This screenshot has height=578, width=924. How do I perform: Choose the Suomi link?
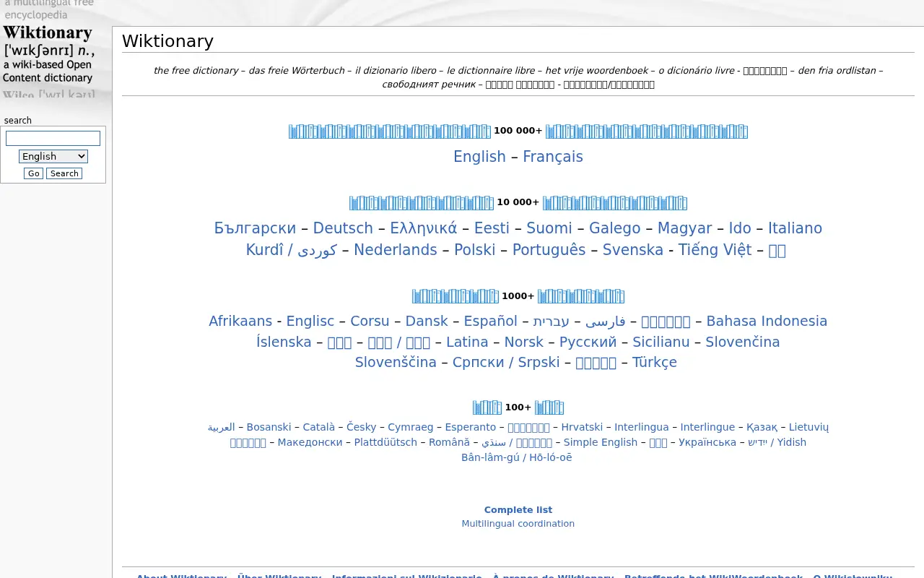pos(549,228)
